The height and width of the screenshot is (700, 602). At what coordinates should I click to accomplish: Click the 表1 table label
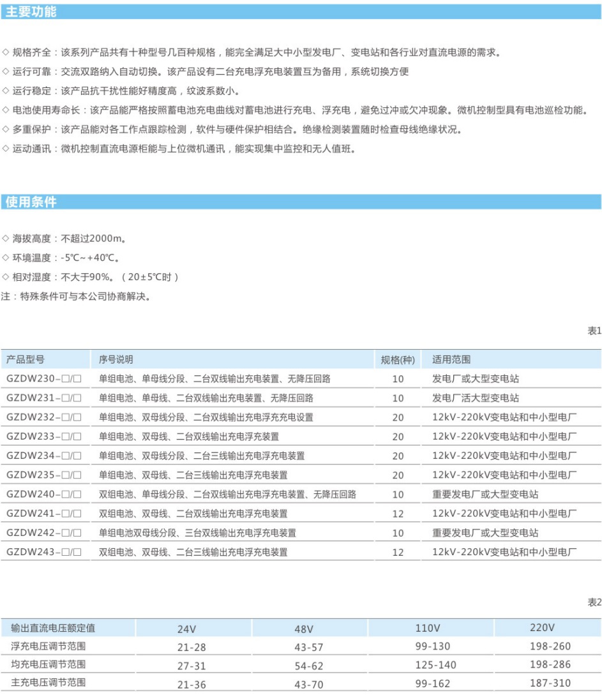pos(594,331)
